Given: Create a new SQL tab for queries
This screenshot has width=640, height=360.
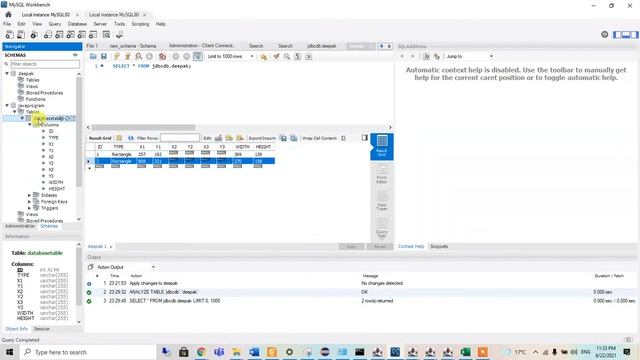Looking at the screenshot, I should tap(9, 35).
